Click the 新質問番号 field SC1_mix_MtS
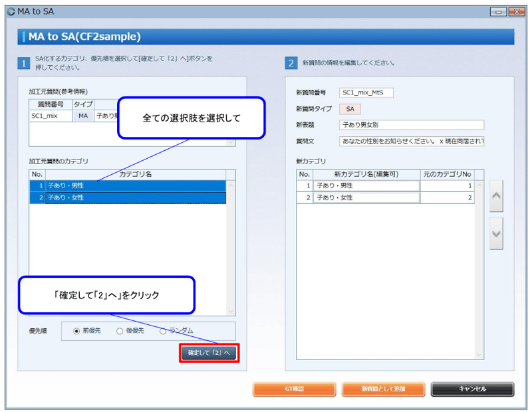The width and height of the screenshot is (532, 412). (x=366, y=92)
